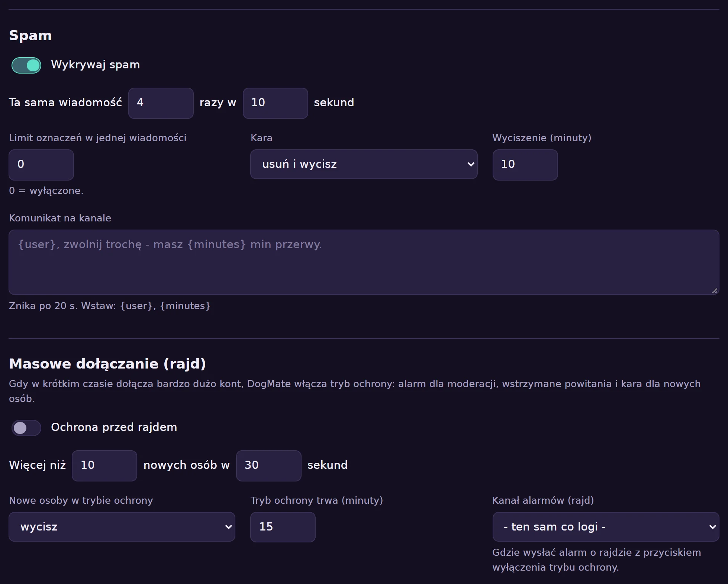The width and height of the screenshot is (728, 584).
Task: Click the Wyciszenie (minuty) label
Action: pos(542,138)
